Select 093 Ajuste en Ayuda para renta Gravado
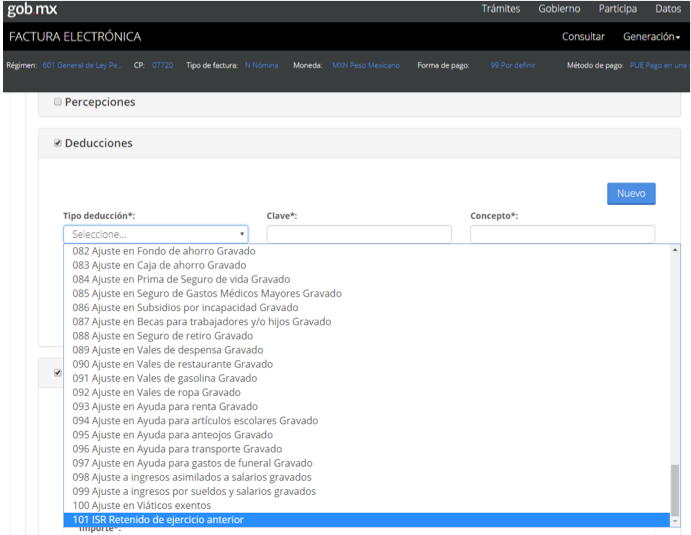691x535 pixels. pyautogui.click(x=367, y=406)
